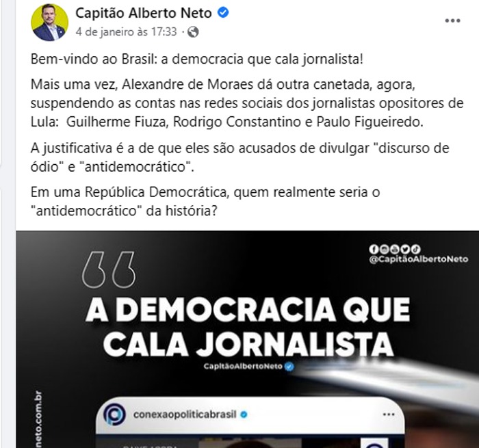The width and height of the screenshot is (479, 448).
Task: Click the YouTube icon in the image header
Action: pyautogui.click(x=394, y=249)
